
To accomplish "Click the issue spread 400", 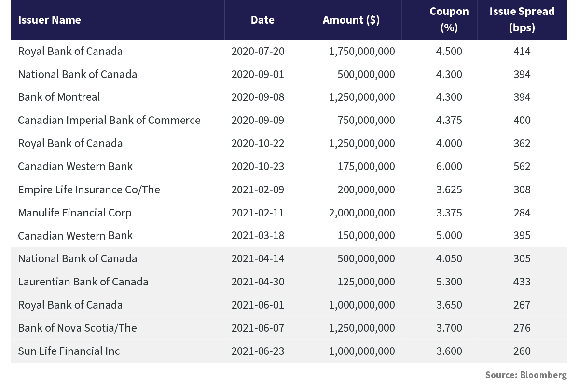I will click(x=522, y=120).
